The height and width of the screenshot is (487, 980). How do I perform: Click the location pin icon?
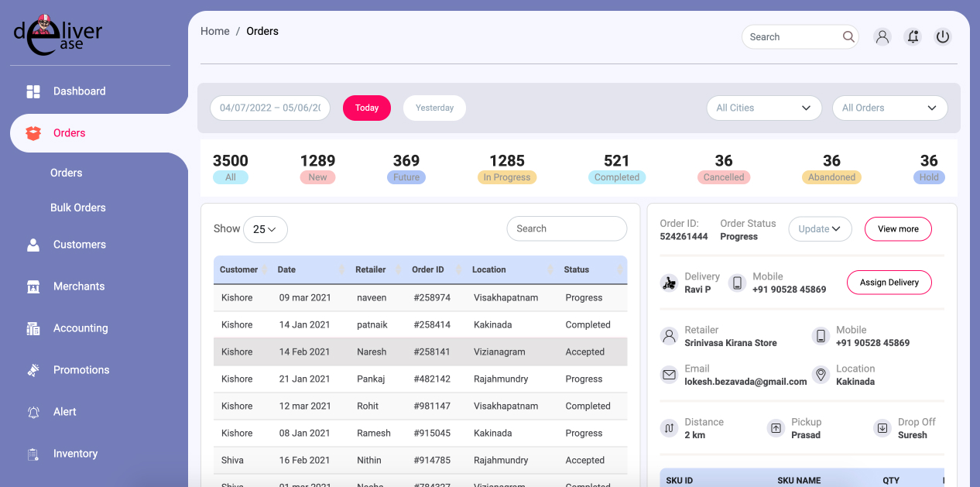coord(821,375)
